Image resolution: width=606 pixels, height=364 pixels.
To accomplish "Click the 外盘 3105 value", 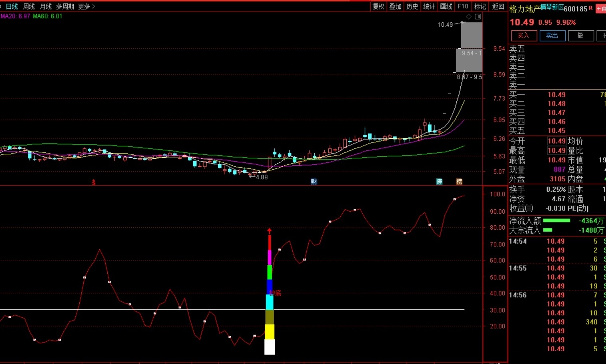I will 558,179.
